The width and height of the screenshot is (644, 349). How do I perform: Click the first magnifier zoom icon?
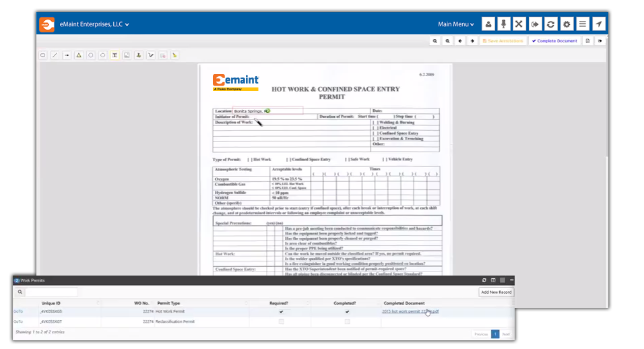pos(435,40)
